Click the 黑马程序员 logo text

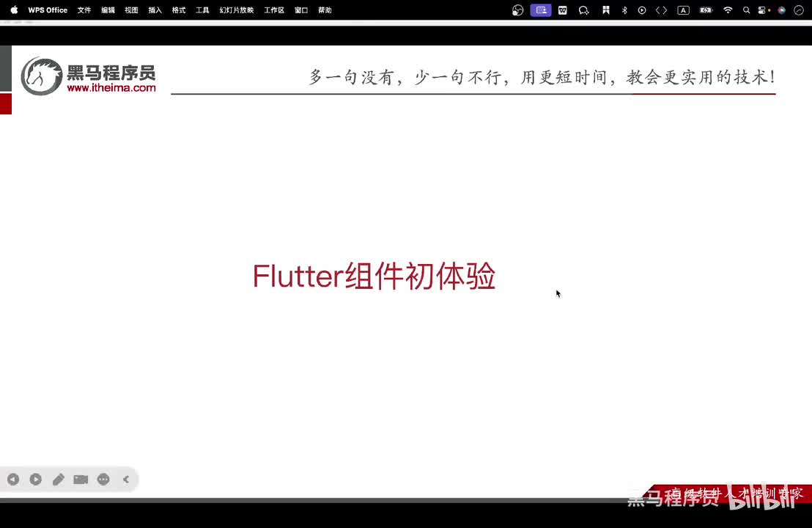pos(111,73)
